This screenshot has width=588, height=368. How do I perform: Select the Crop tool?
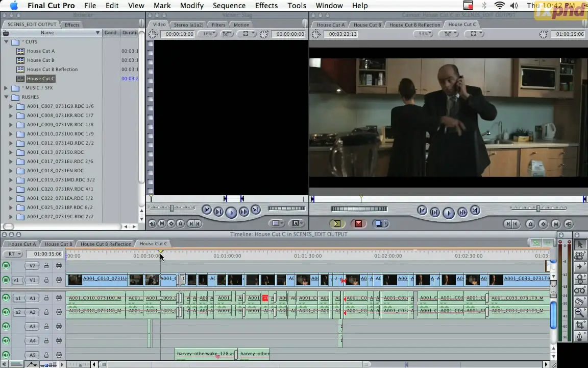[x=580, y=325]
